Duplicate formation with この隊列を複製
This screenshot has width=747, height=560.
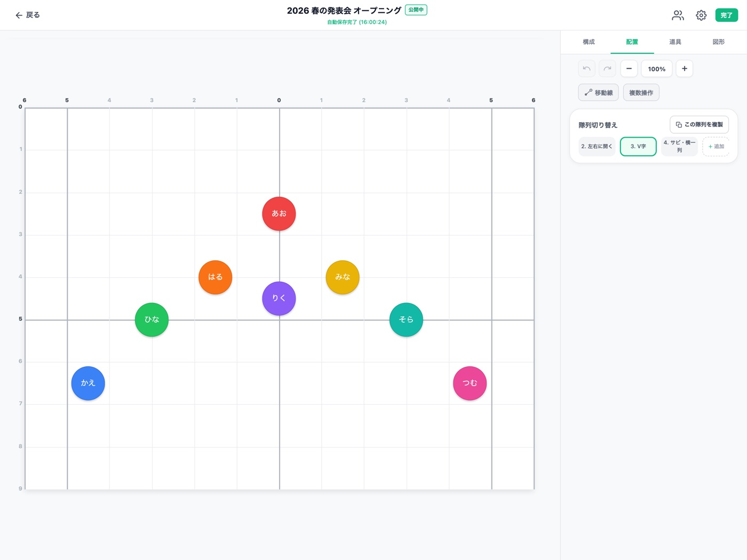(699, 125)
